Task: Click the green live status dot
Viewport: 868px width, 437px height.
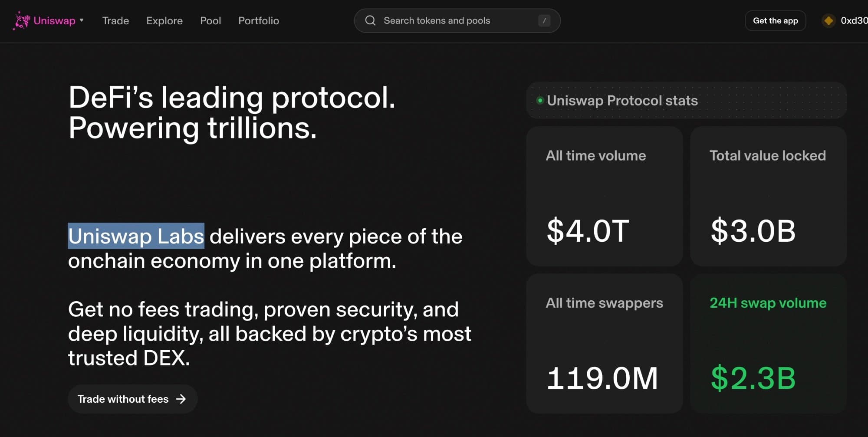Action: tap(540, 101)
